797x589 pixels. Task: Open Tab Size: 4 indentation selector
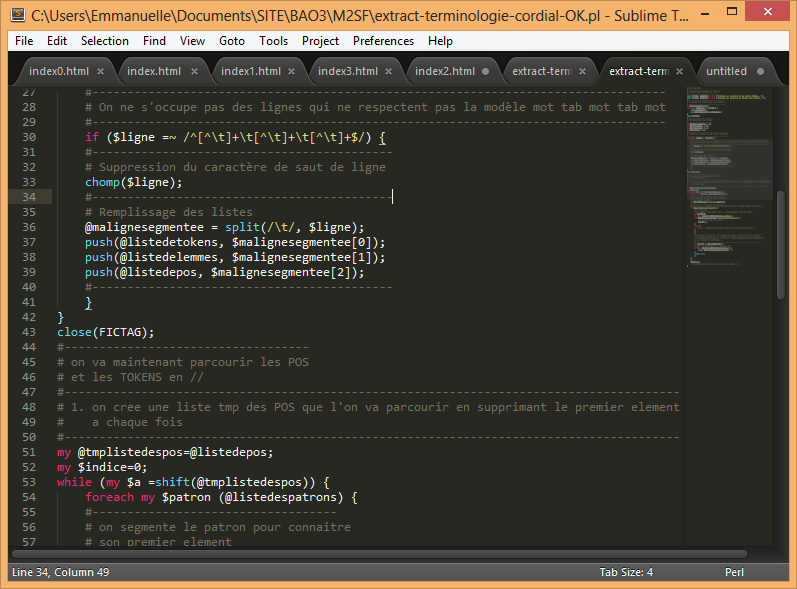pyautogui.click(x=626, y=572)
